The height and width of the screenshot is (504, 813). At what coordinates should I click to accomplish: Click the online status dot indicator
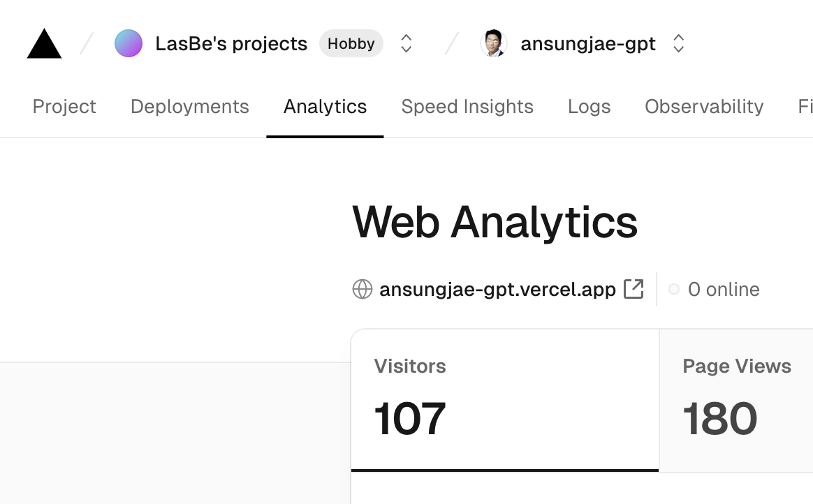674,289
